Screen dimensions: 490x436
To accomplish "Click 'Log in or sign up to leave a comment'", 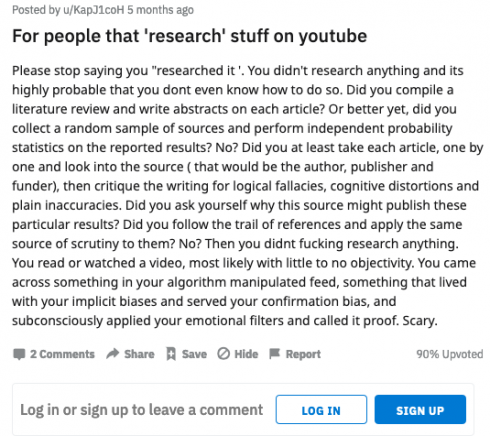I will coord(142,410).
